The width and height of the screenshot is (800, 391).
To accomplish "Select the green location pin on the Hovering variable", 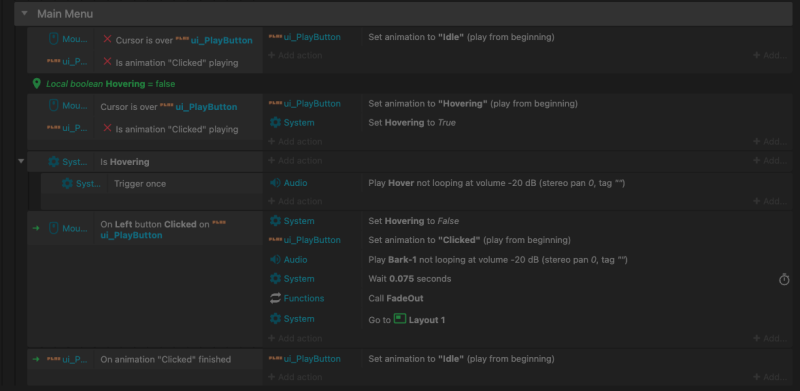I will coord(36,83).
